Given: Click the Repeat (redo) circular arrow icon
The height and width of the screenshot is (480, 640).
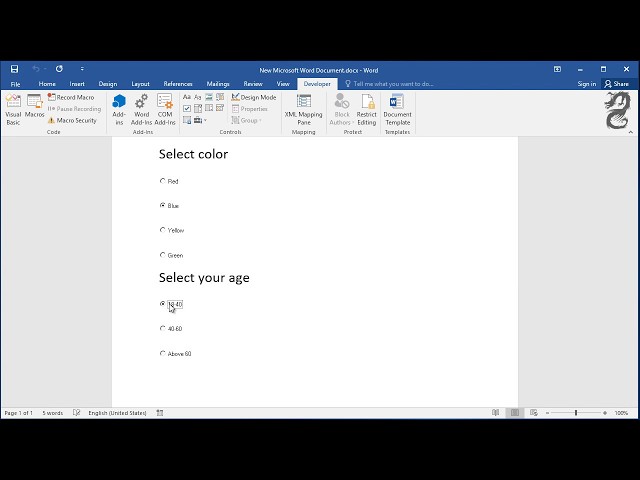Looking at the screenshot, I should pos(59,69).
